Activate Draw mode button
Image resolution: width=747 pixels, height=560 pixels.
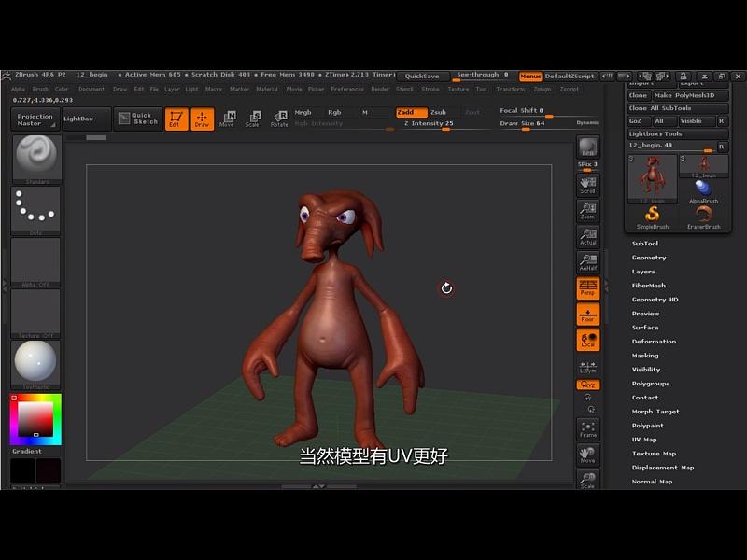click(x=202, y=119)
